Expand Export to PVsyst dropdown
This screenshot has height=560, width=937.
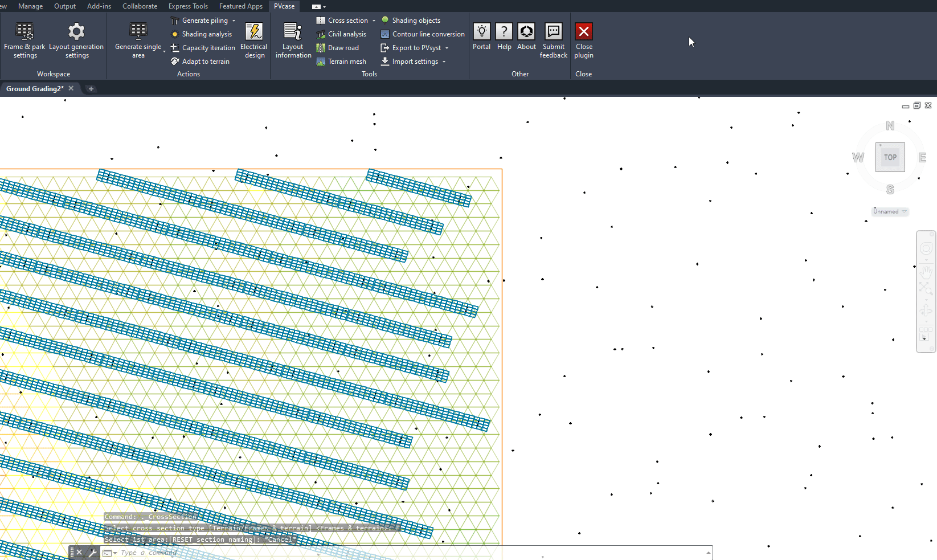pos(447,48)
